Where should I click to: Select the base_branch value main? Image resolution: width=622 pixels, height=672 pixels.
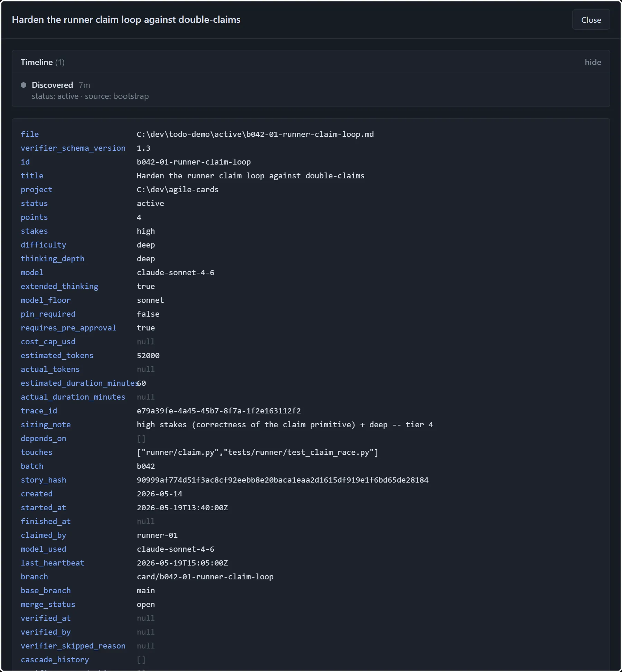146,590
